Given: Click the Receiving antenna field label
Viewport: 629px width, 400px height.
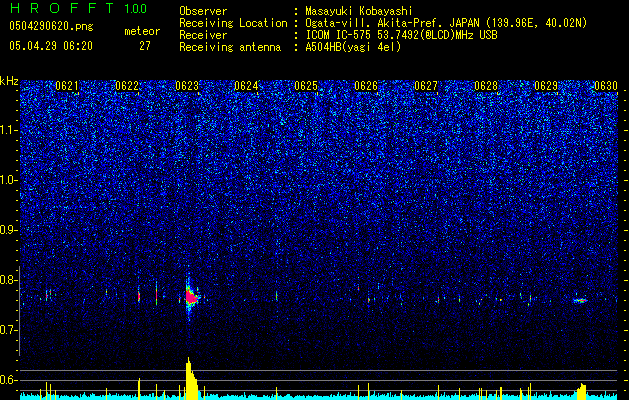Looking at the screenshot, I should pyautogui.click(x=230, y=47).
